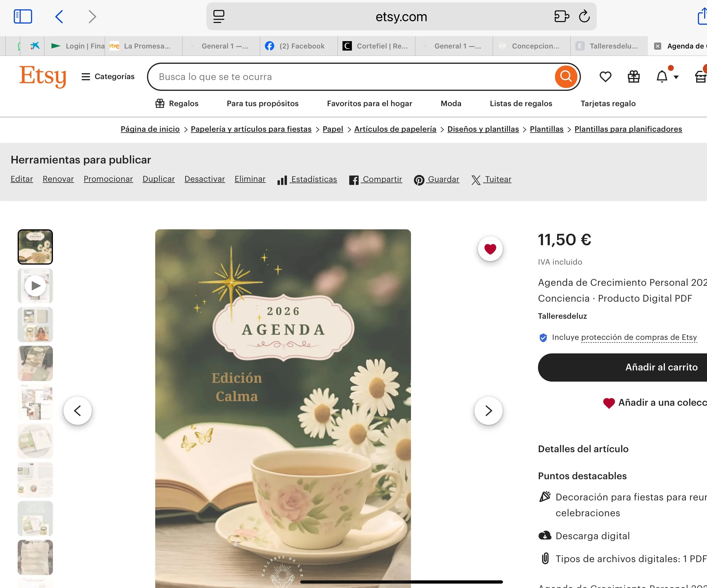The width and height of the screenshot is (707, 588).
Task: Play the listing video thumbnail
Action: pyautogui.click(x=35, y=285)
